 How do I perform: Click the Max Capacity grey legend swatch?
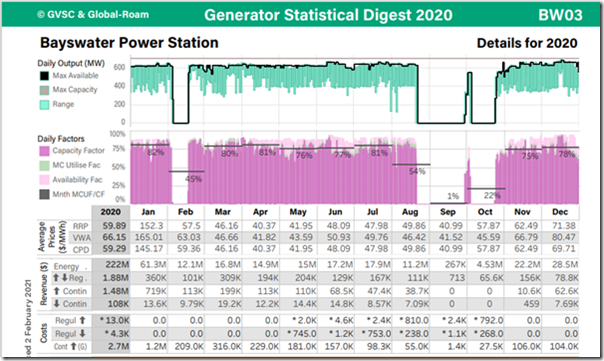[44, 90]
